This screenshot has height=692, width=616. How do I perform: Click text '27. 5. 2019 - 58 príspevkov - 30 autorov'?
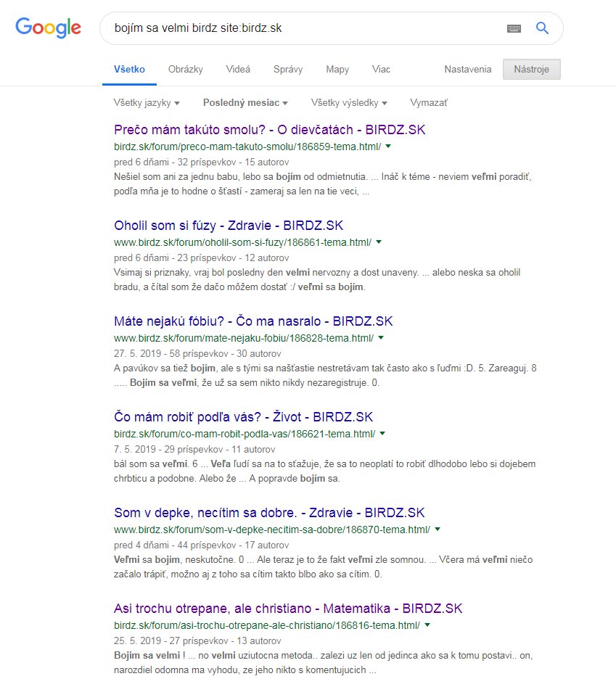[x=197, y=354]
